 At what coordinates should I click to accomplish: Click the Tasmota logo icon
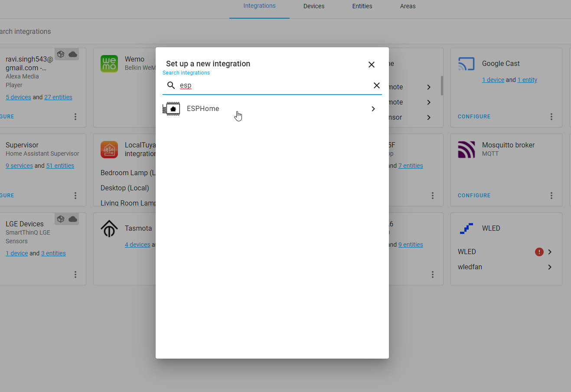point(109,229)
